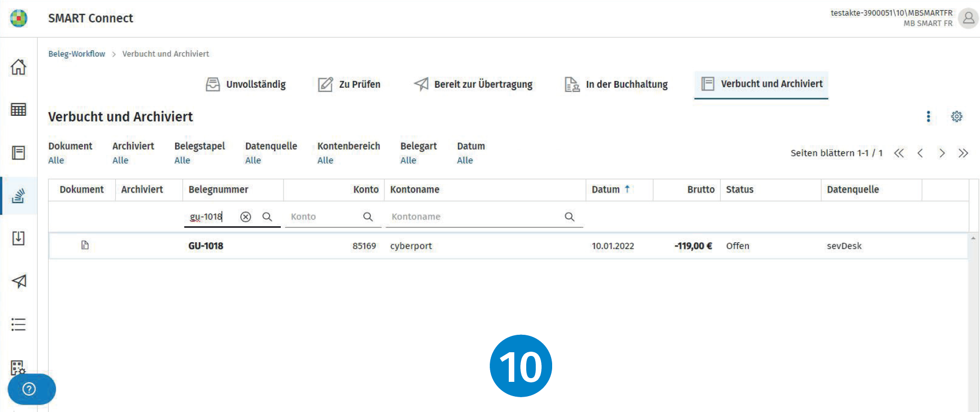Click the Konto search magnifier
This screenshot has width=980, height=412.
tap(368, 217)
